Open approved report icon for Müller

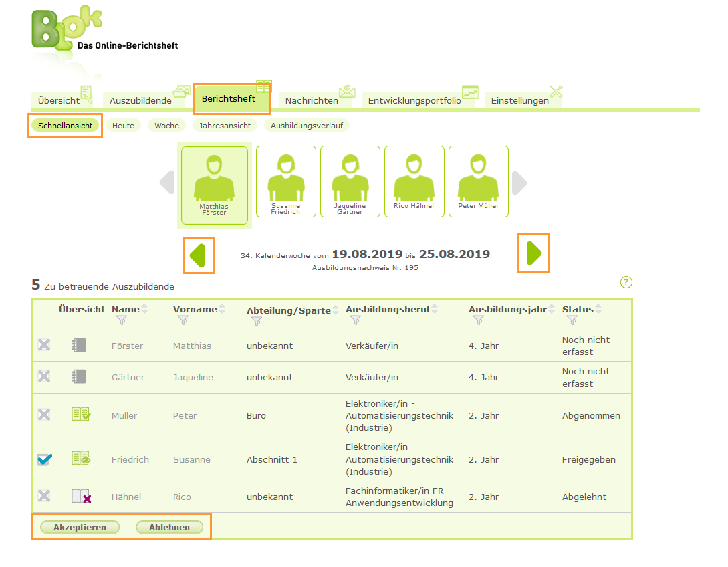(x=80, y=415)
